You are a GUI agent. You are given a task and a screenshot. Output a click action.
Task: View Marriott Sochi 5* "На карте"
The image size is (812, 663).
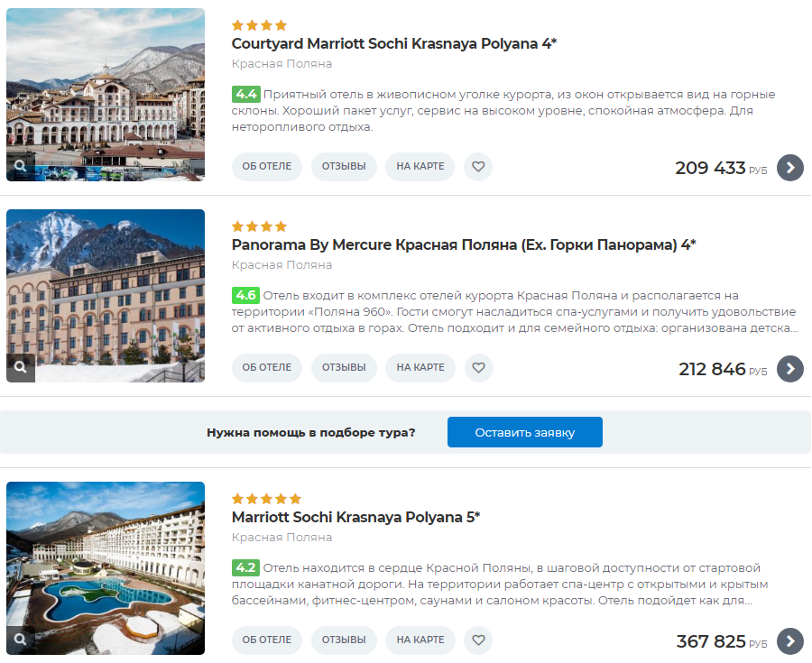[420, 640]
